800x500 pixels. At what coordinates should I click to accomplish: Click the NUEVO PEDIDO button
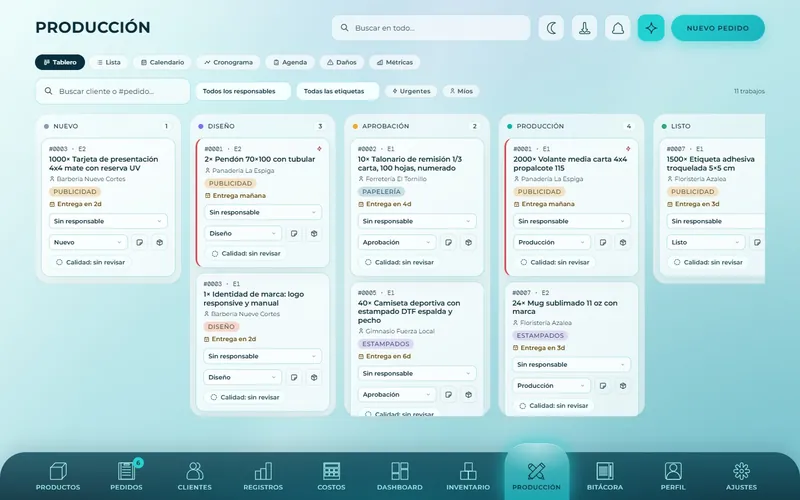(717, 28)
